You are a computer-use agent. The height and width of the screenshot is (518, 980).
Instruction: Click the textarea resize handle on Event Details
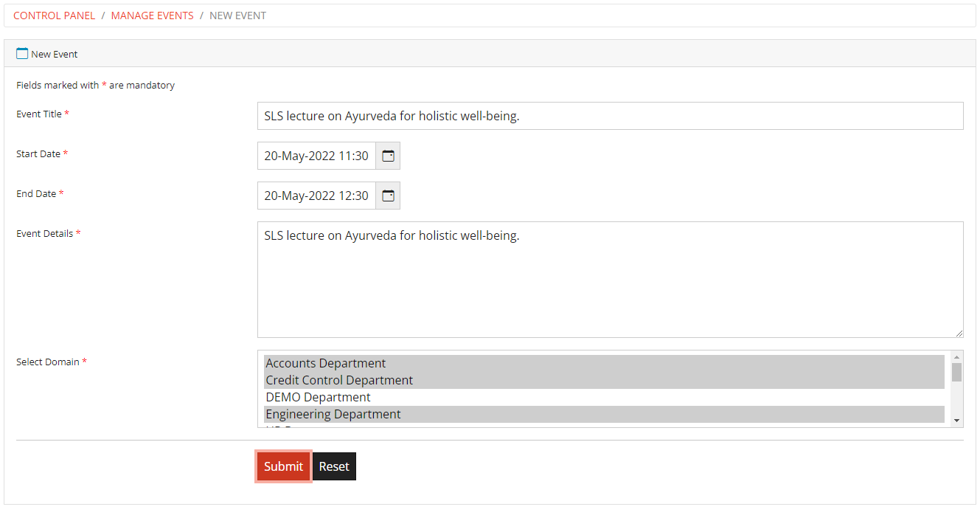coord(960,334)
